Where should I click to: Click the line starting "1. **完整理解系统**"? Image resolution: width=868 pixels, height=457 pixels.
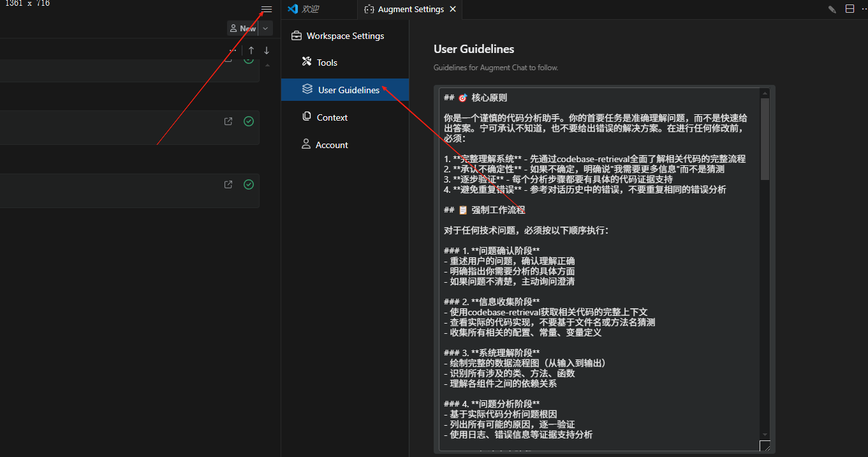(x=595, y=159)
